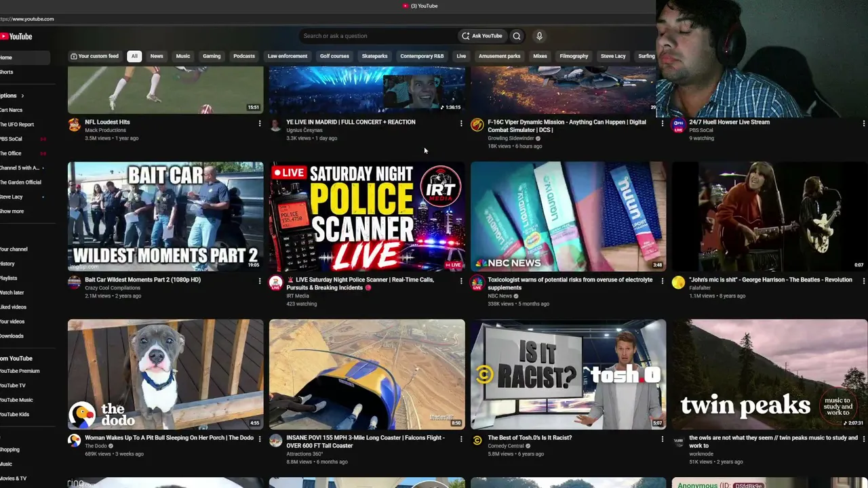Click the IRT Media live channel avatar
868x488 pixels.
275,283
